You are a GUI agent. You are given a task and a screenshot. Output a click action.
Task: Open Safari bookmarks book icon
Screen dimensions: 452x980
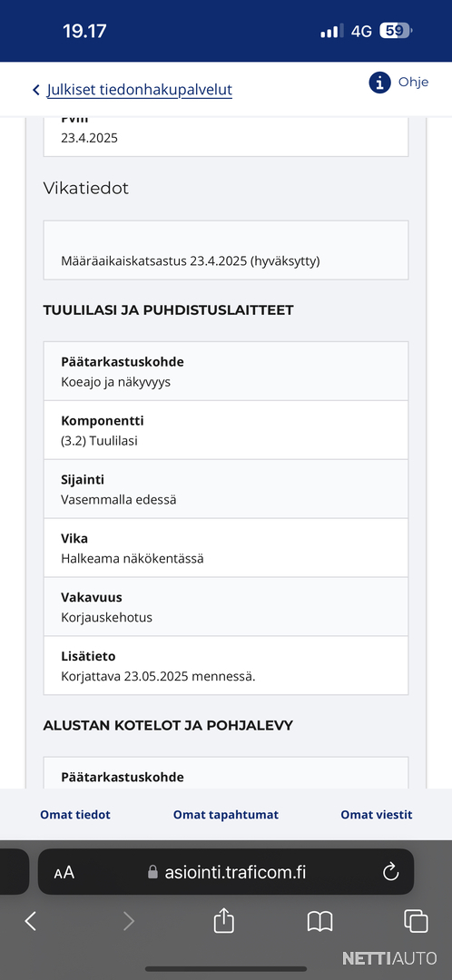320,921
